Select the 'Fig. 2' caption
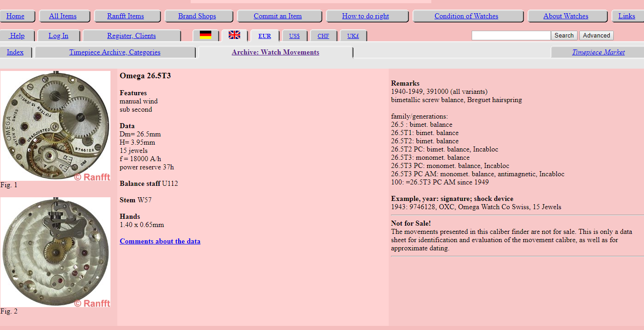The height and width of the screenshot is (330, 644). coord(9,311)
